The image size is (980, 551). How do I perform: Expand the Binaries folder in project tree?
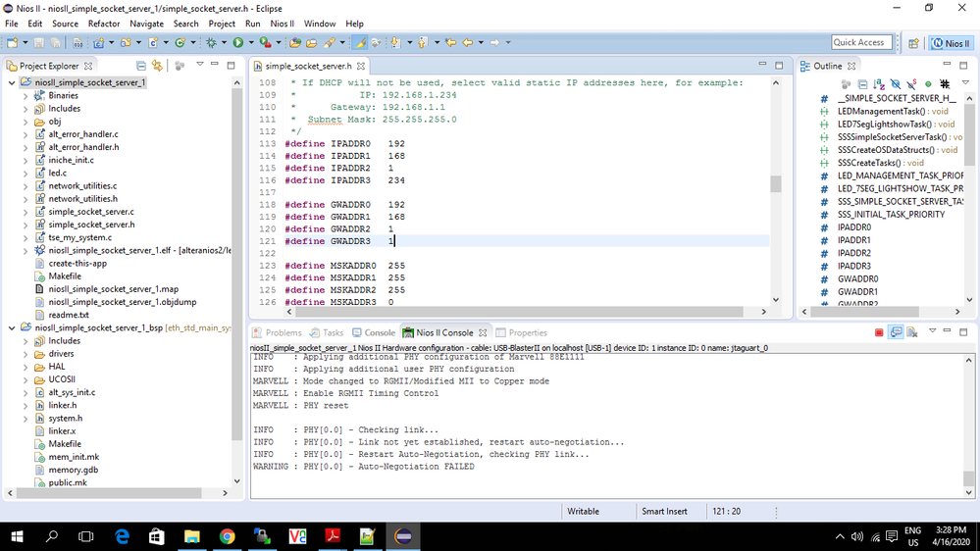[x=26, y=96]
